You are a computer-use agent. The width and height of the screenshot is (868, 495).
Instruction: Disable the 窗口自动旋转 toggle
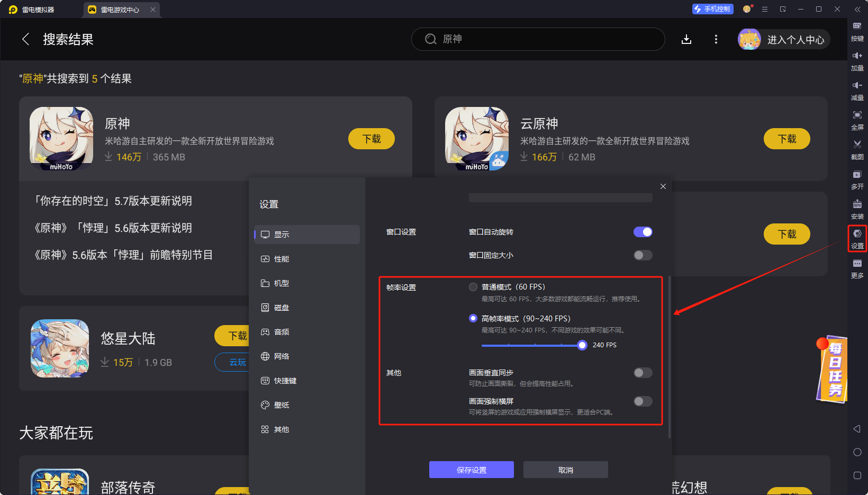point(643,232)
